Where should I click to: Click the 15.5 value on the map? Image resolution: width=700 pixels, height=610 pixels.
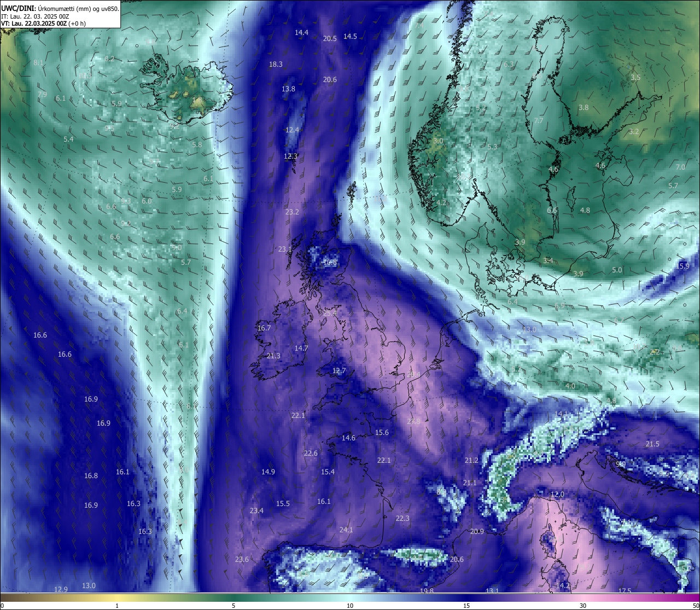click(283, 504)
